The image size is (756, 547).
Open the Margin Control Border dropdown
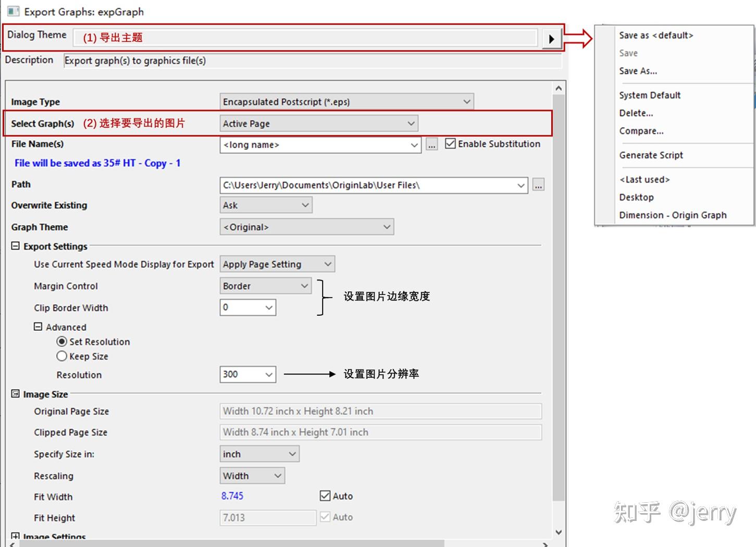[x=266, y=286]
